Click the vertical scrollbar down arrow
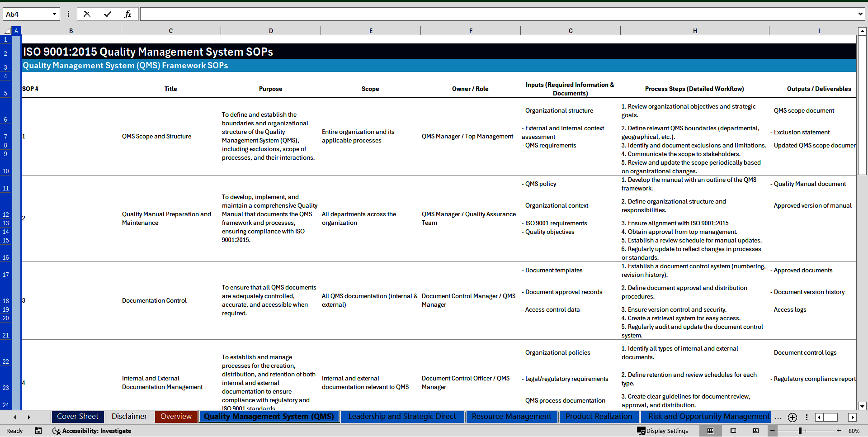 (x=862, y=406)
